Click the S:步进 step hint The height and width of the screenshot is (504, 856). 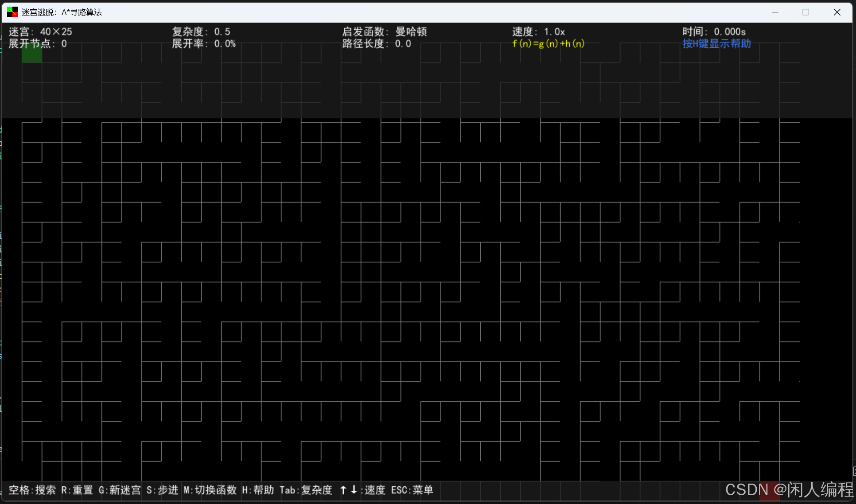tap(162, 490)
